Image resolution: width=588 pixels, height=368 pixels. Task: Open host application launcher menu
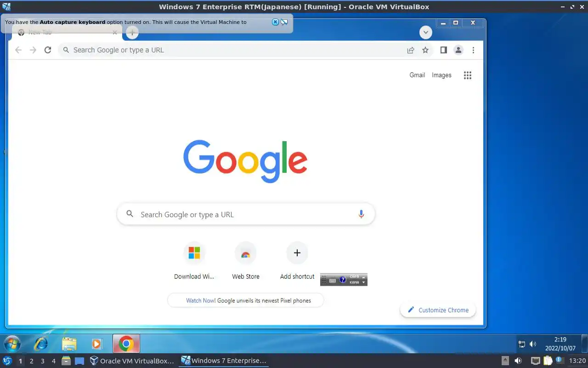click(x=7, y=361)
